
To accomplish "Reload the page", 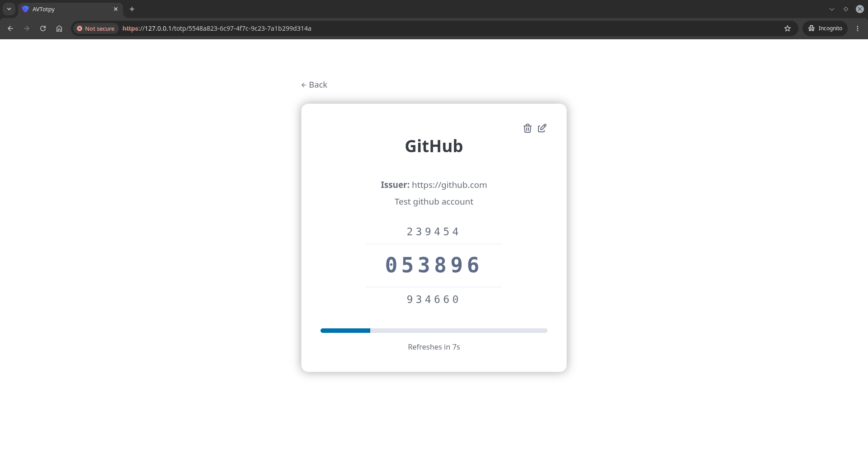I will (43, 28).
